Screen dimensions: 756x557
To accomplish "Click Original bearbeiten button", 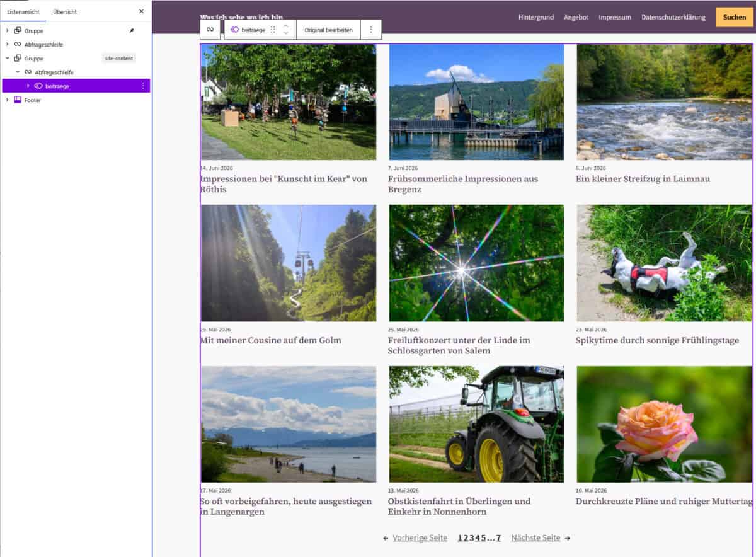I will pyautogui.click(x=328, y=30).
